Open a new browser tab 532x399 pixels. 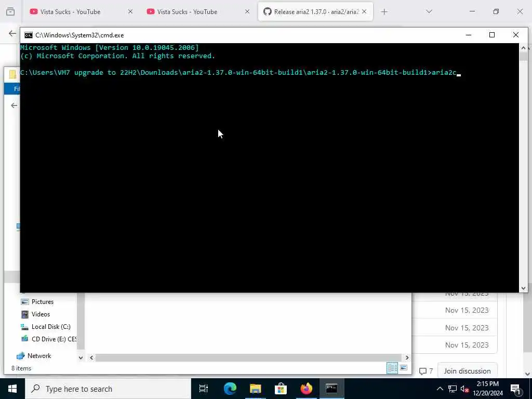[384, 12]
